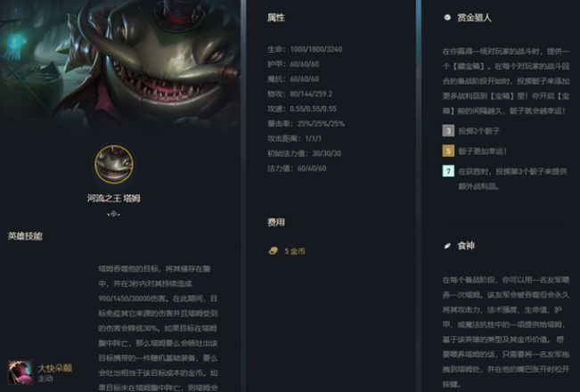Open the 赏金猎人 trait heading
The height and width of the screenshot is (392, 580).
(x=474, y=18)
